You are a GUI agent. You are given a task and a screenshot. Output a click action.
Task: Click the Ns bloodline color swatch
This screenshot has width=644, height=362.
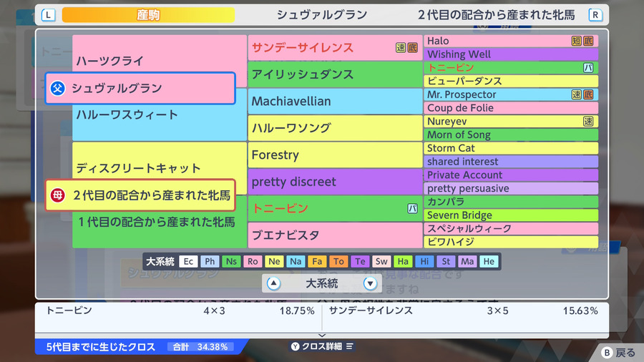[x=231, y=261]
